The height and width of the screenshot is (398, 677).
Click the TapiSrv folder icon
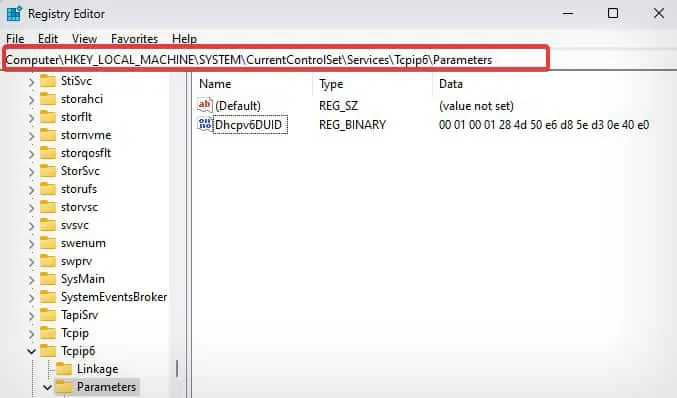click(x=48, y=315)
